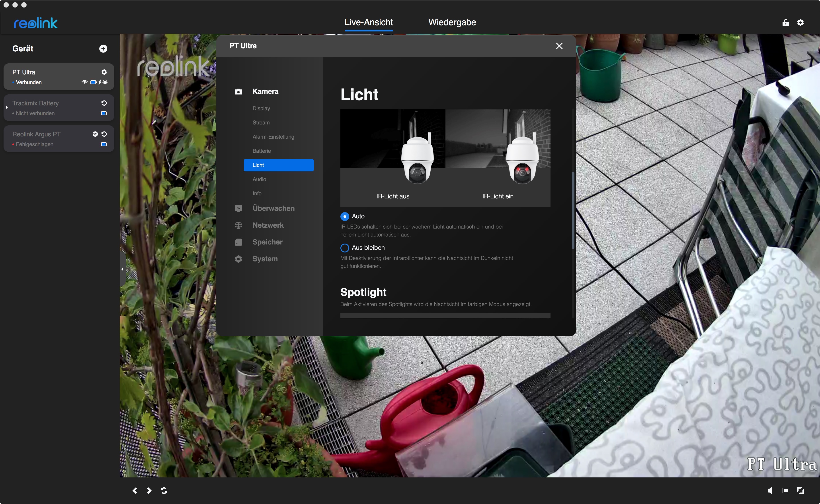Click the add device plus icon
820x504 pixels.
coord(103,49)
